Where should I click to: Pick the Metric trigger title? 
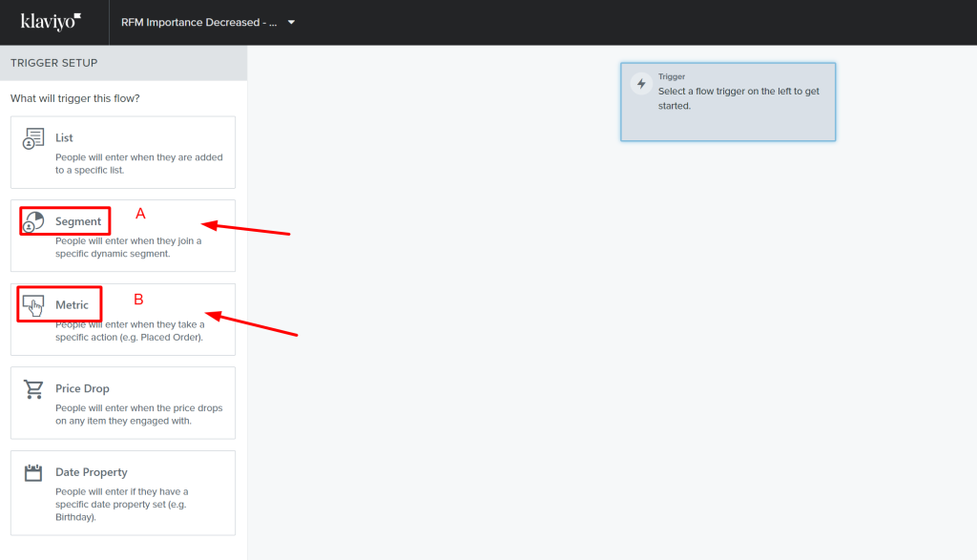click(x=72, y=305)
